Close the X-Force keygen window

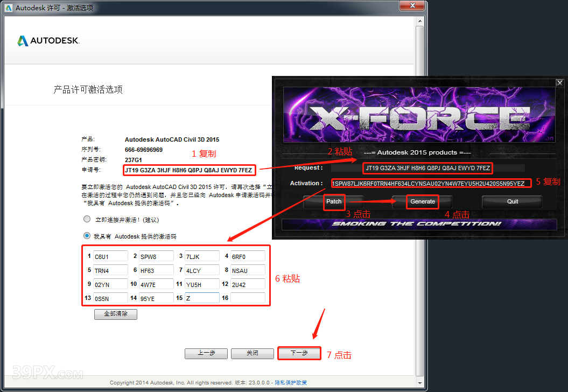559,82
